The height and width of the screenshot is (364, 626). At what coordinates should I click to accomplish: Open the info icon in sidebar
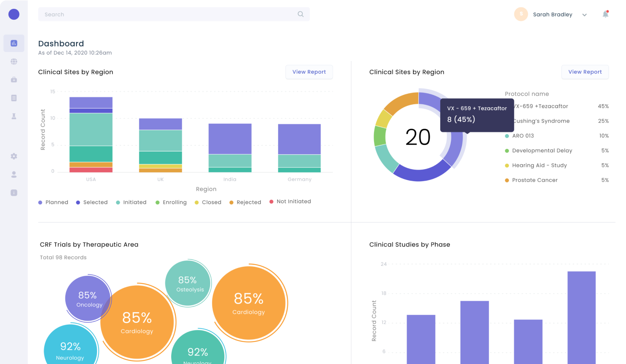click(14, 193)
